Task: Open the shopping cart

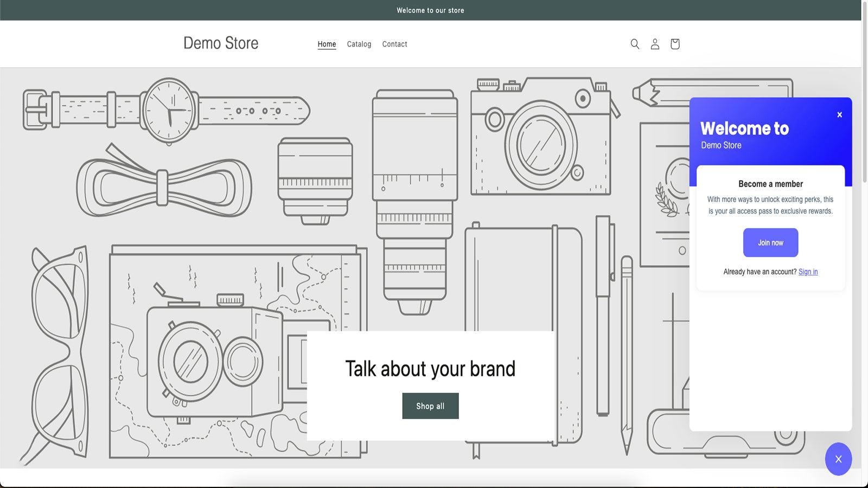Action: 675,44
